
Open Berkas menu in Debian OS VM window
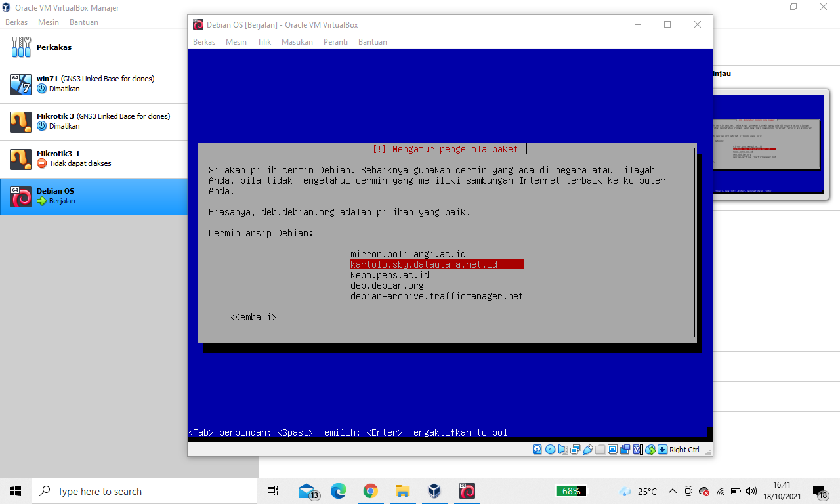[204, 42]
